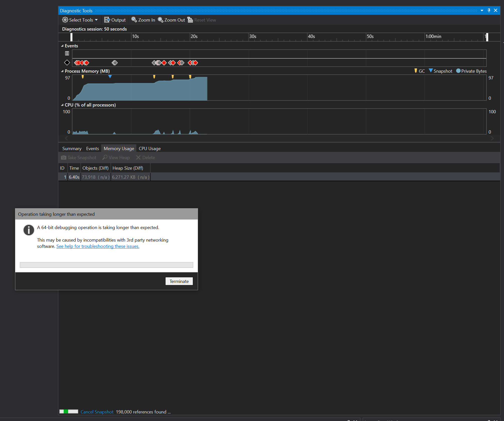
Task: Click the Output icon in the toolbar
Action: (x=107, y=20)
